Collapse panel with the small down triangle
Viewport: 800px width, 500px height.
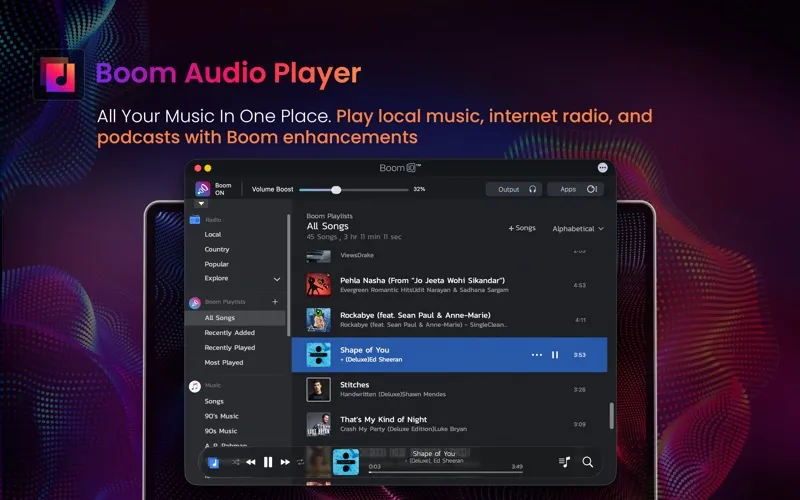click(x=201, y=204)
